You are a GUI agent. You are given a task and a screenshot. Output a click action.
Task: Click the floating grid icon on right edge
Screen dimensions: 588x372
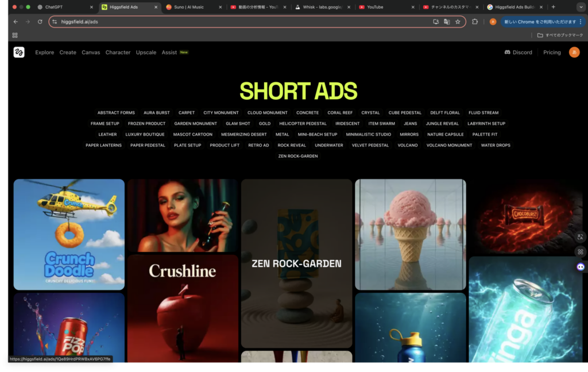coord(581,251)
